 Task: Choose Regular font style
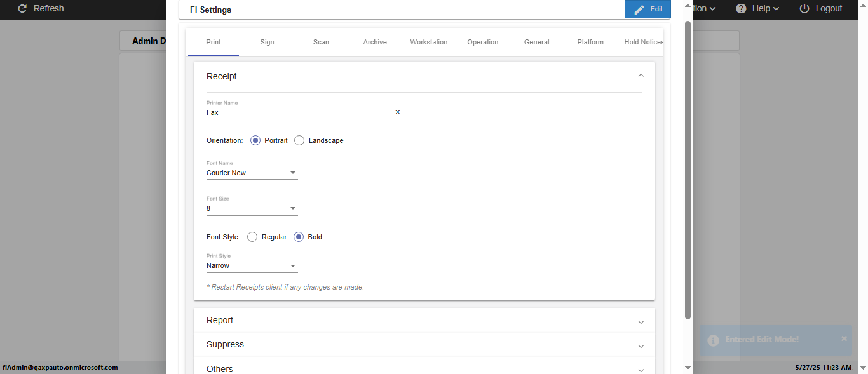(252, 237)
